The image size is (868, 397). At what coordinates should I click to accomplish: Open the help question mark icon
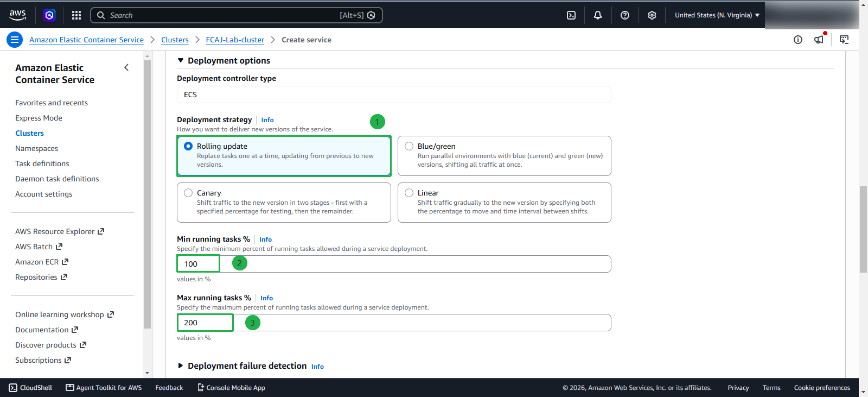(x=625, y=15)
